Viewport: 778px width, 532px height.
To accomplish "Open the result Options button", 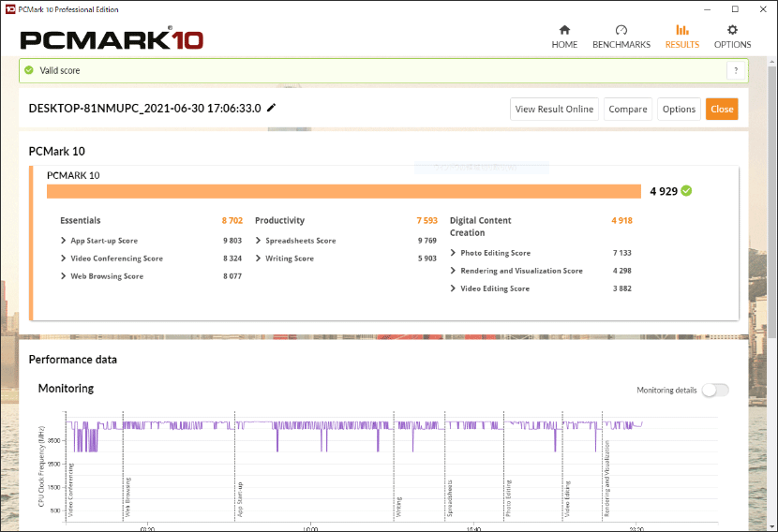I will pos(679,109).
